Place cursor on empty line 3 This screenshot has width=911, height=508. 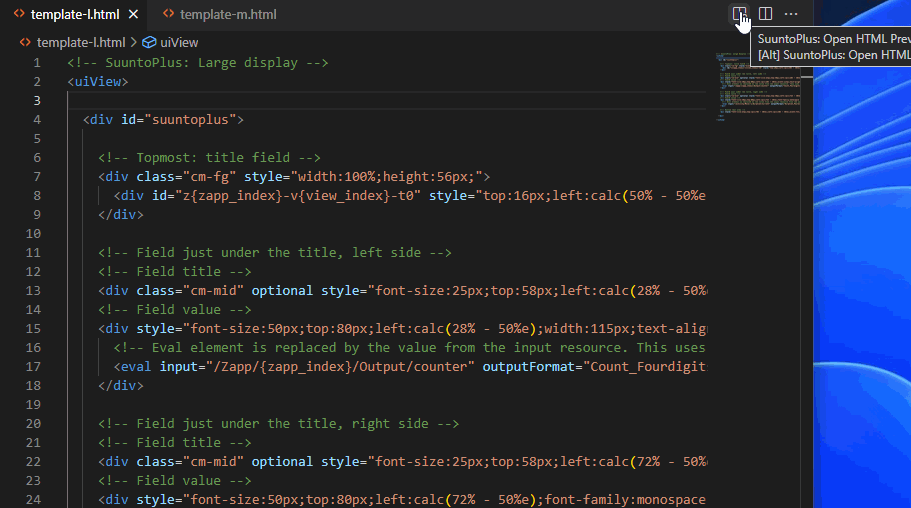point(386,101)
